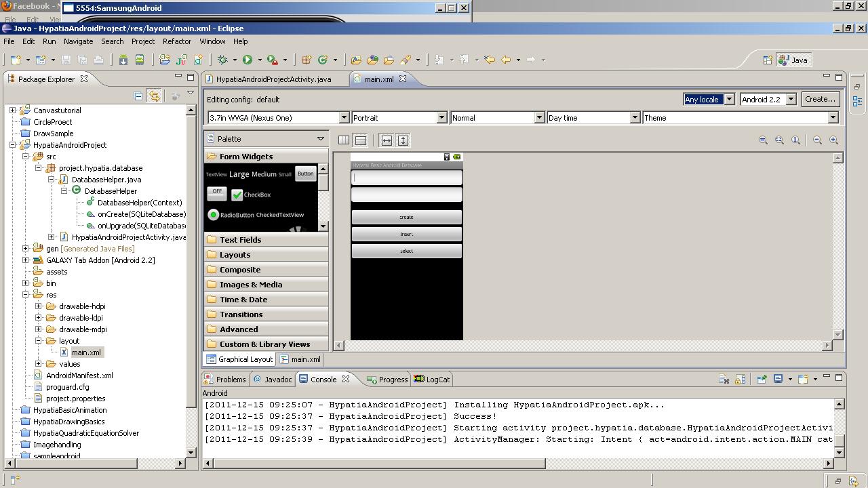This screenshot has width=868, height=488.
Task: Click the create button on the Android preview
Action: click(x=406, y=217)
